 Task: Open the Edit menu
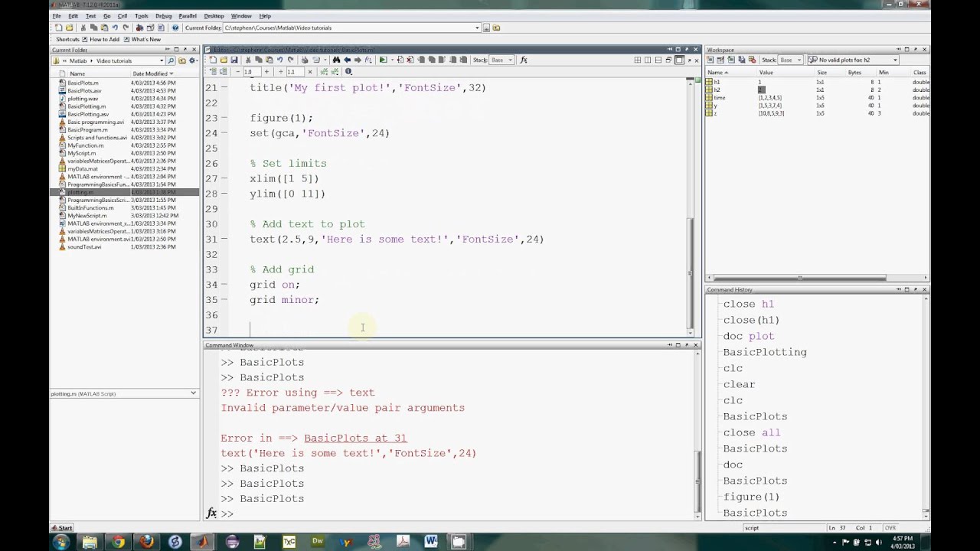coord(73,16)
